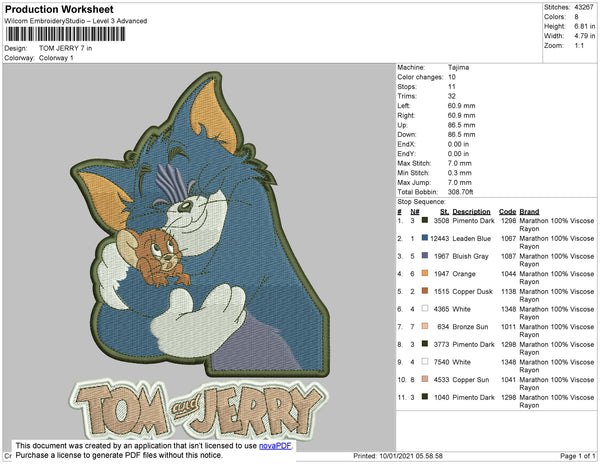Click the Width value '4.79 in'
Viewport: 600px width, 464px height.
click(585, 36)
